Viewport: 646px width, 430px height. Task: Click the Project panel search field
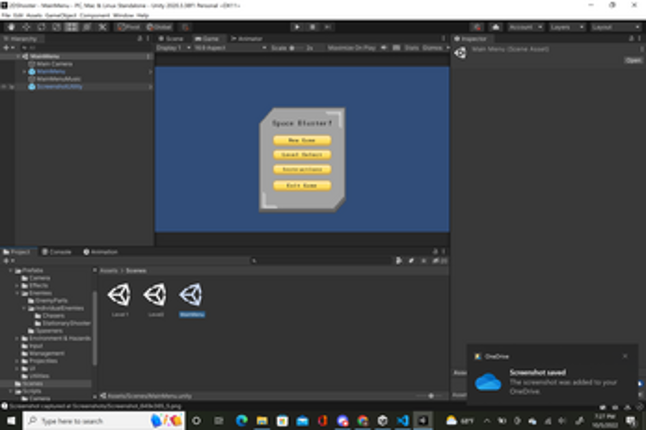321,261
